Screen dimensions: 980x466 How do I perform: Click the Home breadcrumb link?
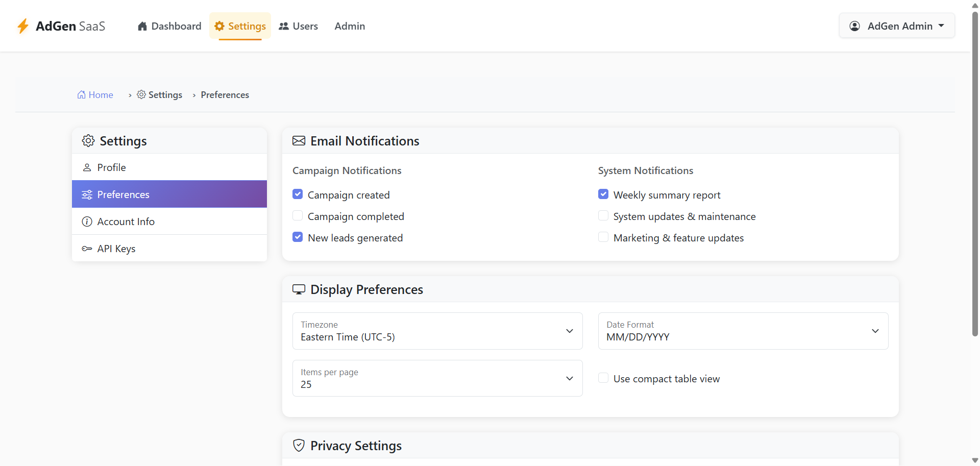[x=95, y=95]
